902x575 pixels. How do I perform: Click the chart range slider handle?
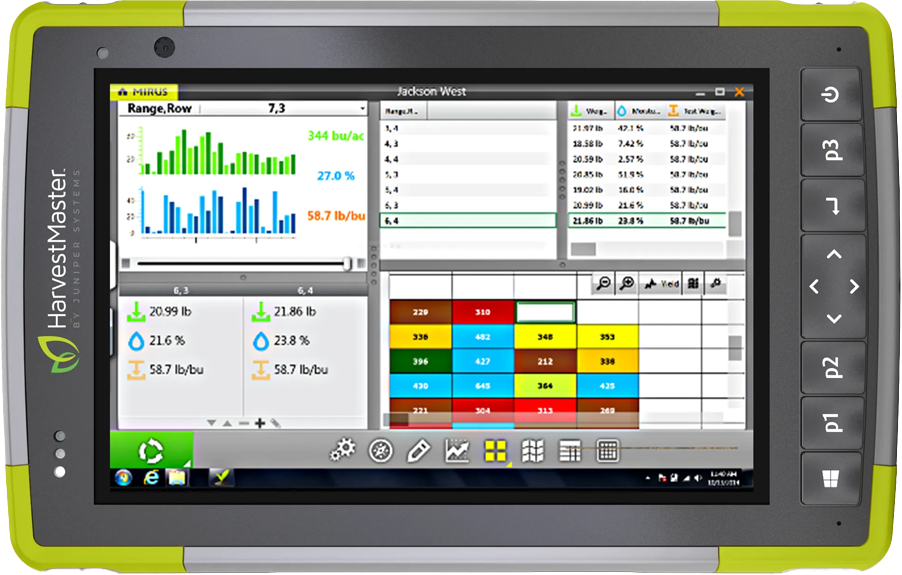click(x=347, y=263)
